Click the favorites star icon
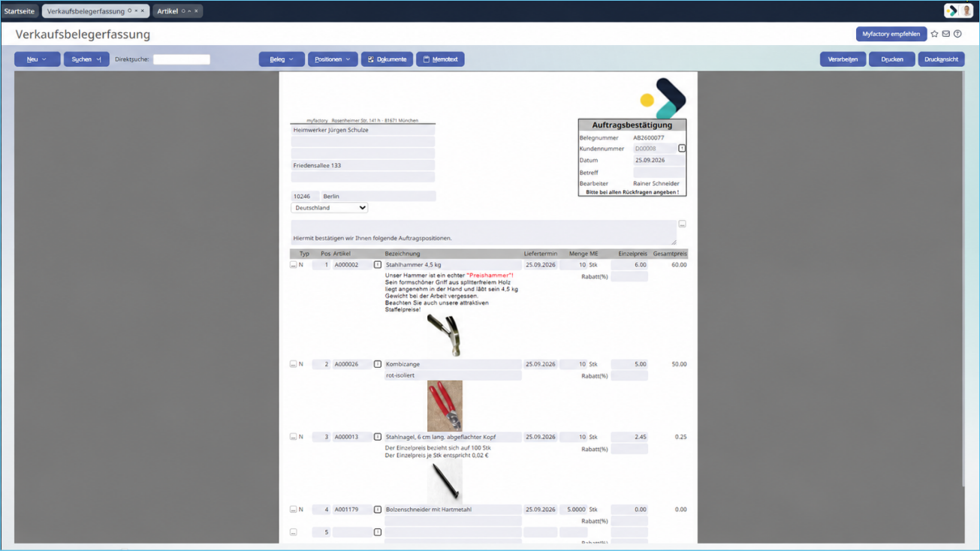 point(934,34)
